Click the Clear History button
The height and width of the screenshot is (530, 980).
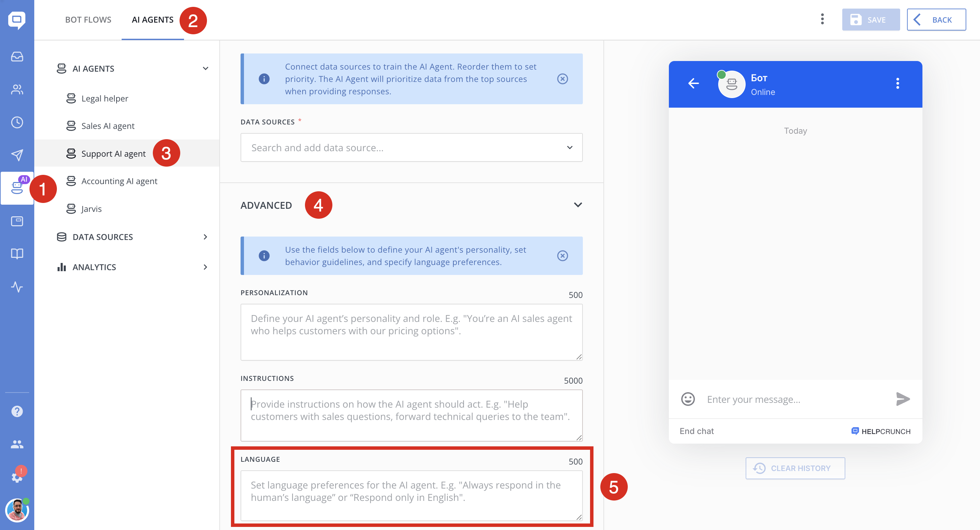pos(795,468)
